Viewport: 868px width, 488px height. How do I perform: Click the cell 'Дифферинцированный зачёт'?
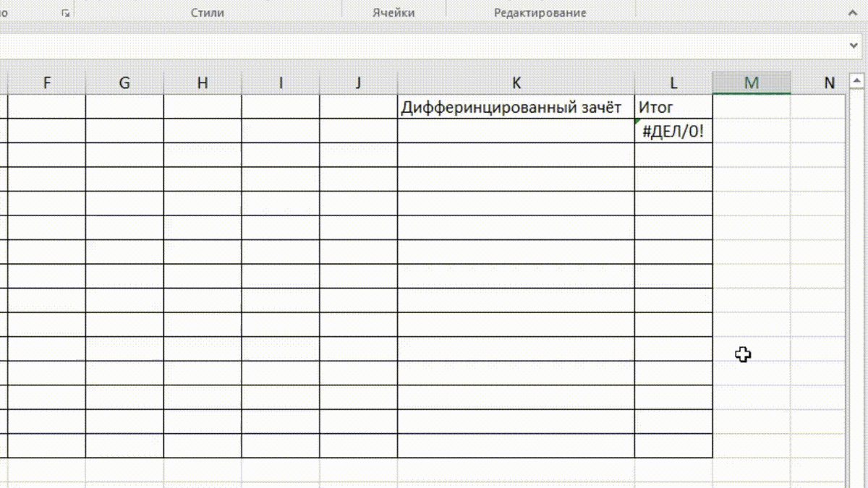point(516,107)
